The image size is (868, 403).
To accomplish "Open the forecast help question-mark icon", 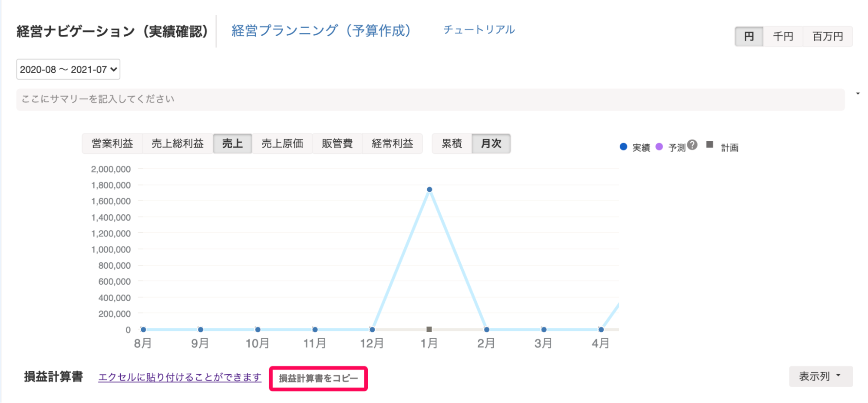I will tap(693, 145).
